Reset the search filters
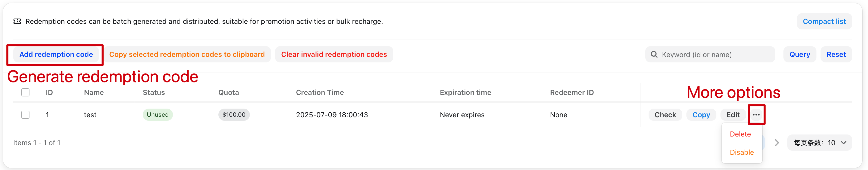The image size is (868, 170). click(836, 54)
